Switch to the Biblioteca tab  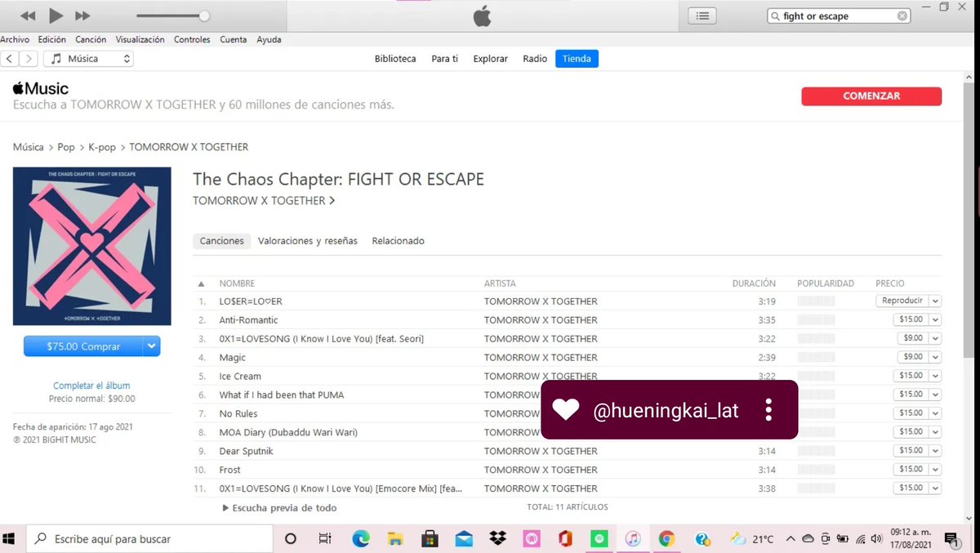(395, 59)
